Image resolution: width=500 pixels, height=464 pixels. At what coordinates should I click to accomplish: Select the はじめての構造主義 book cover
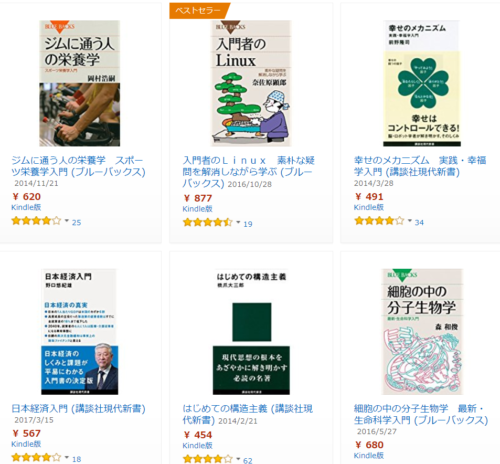coord(251,332)
